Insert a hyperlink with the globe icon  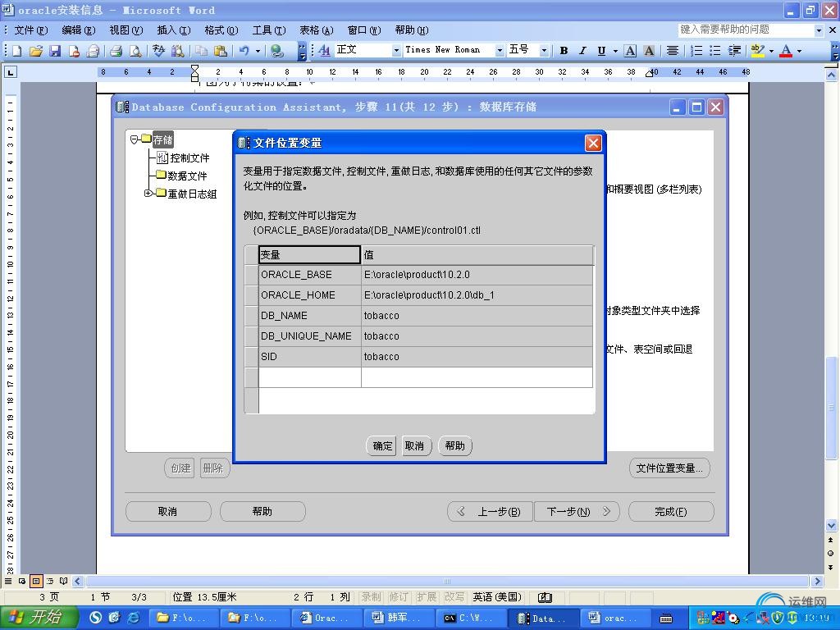277,51
